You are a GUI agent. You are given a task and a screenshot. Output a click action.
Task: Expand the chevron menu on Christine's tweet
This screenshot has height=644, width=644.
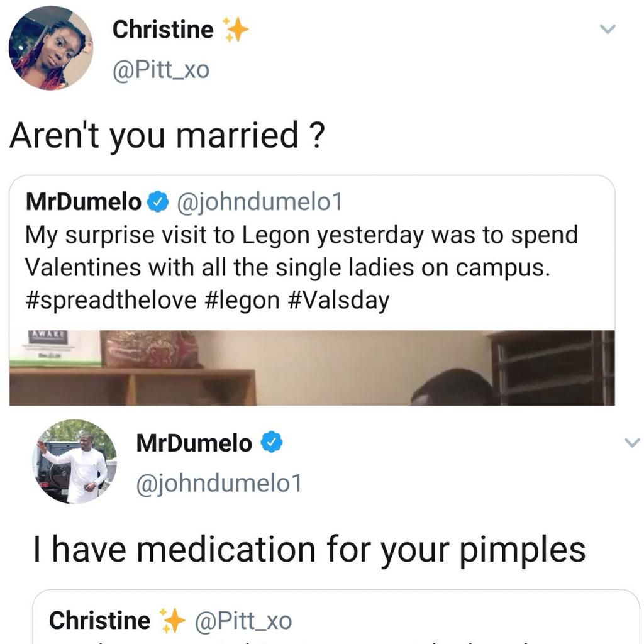point(608,29)
